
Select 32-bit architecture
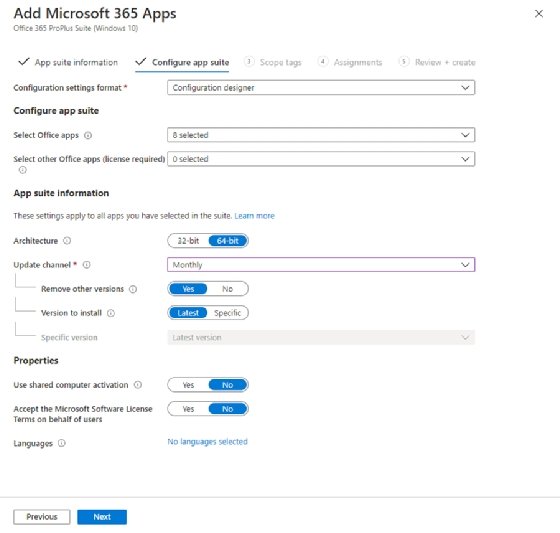coord(188,241)
